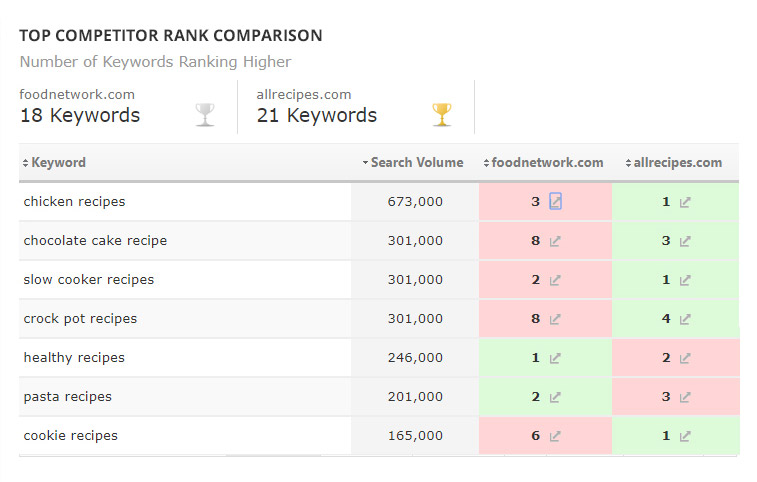Open allrecipes.com link for cookie recipes
757x482 pixels.
[685, 436]
